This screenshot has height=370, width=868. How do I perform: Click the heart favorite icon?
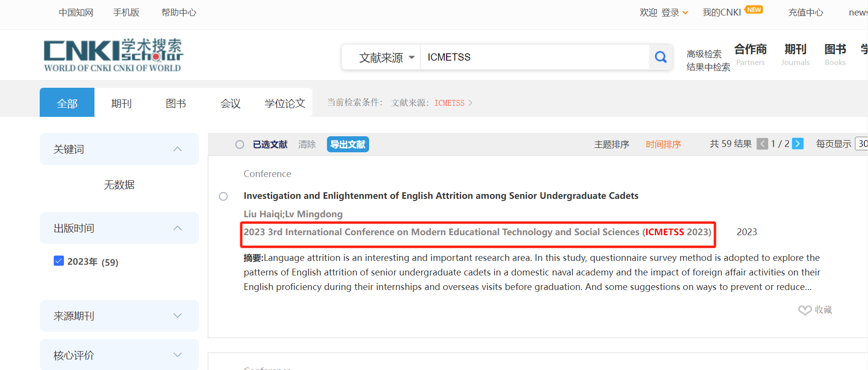pos(805,310)
